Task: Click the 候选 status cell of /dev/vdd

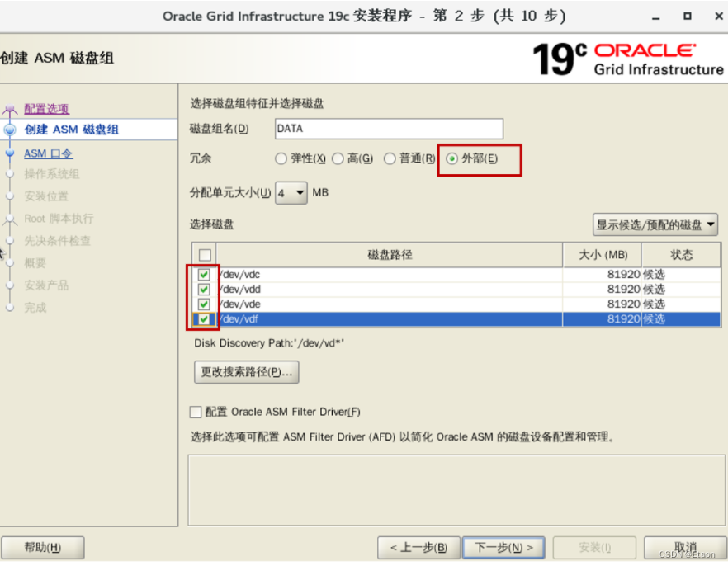Action: (x=681, y=289)
